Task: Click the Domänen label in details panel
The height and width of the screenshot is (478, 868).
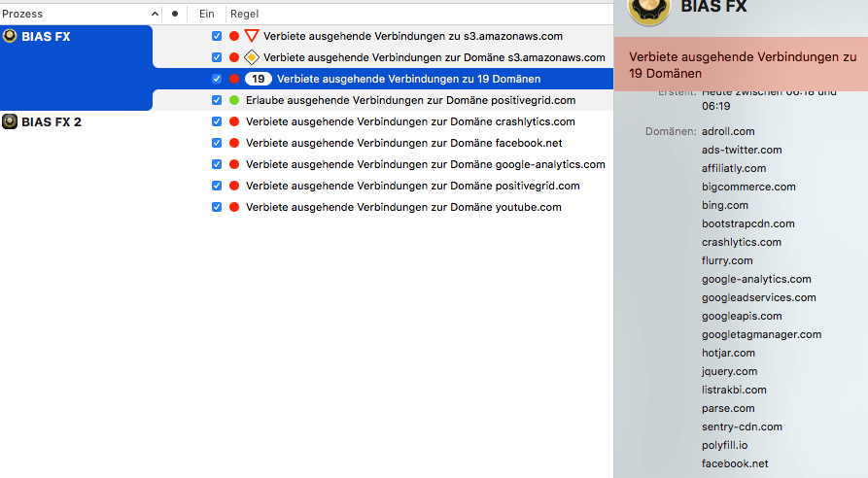Action: click(x=671, y=131)
